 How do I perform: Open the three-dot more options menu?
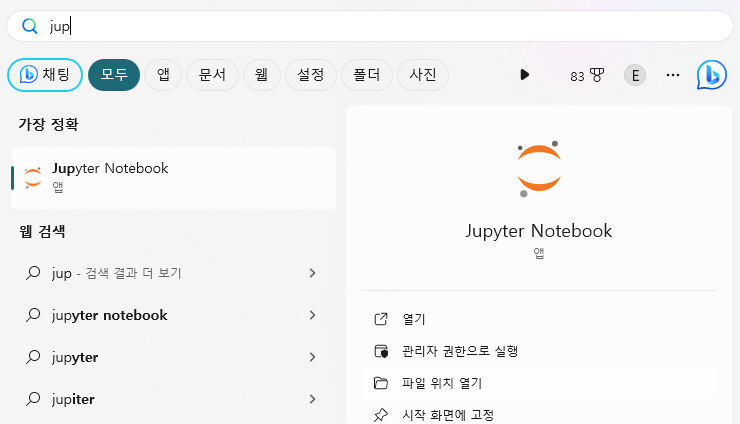(x=673, y=75)
